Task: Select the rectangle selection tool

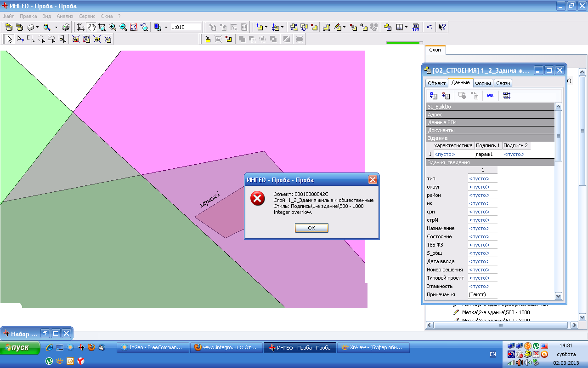Action: coord(30,39)
